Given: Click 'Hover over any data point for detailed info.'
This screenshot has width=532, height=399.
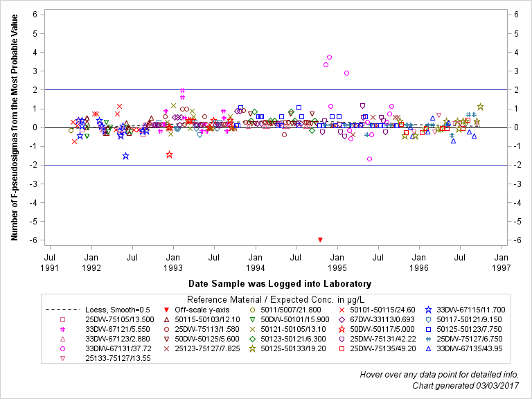Looking at the screenshot, I should point(439,375).
